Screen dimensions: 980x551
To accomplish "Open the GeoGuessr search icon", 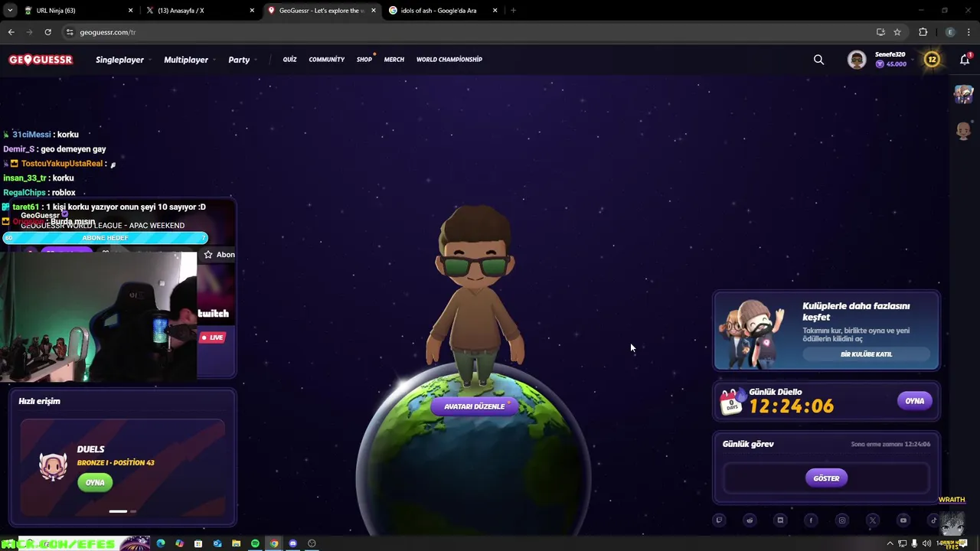I will pos(818,60).
